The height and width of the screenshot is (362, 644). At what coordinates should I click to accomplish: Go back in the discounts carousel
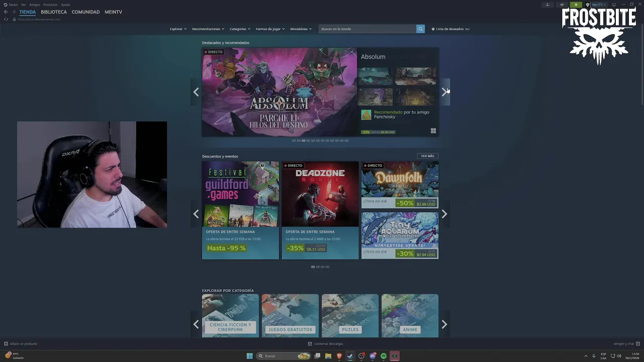[x=196, y=214]
